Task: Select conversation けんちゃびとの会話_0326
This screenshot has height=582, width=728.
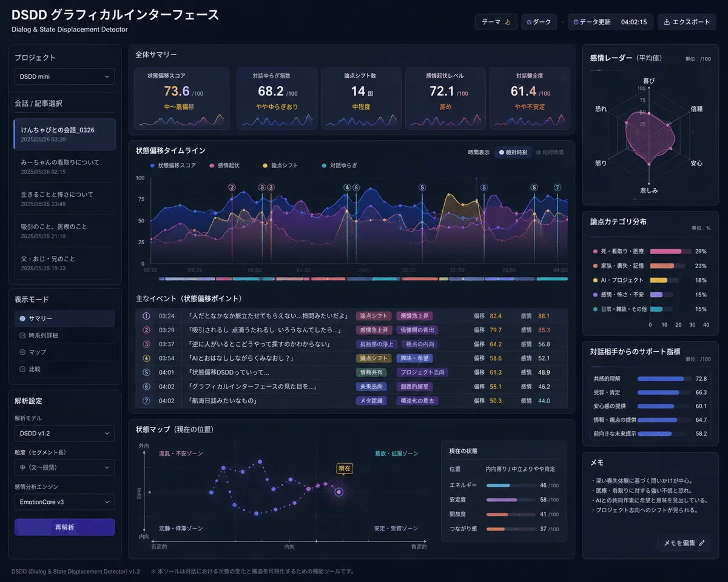Action: coord(64,134)
